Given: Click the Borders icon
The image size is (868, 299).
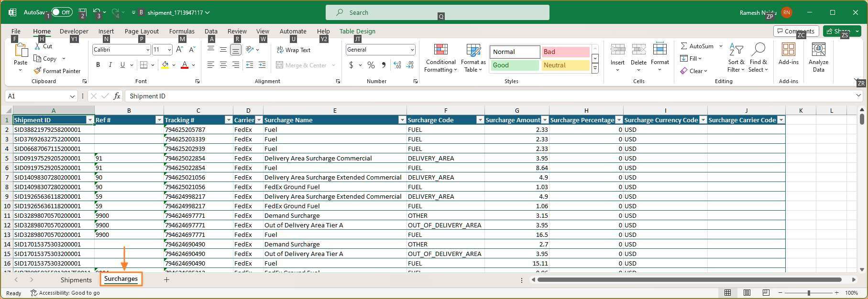Looking at the screenshot, I should pos(143,65).
